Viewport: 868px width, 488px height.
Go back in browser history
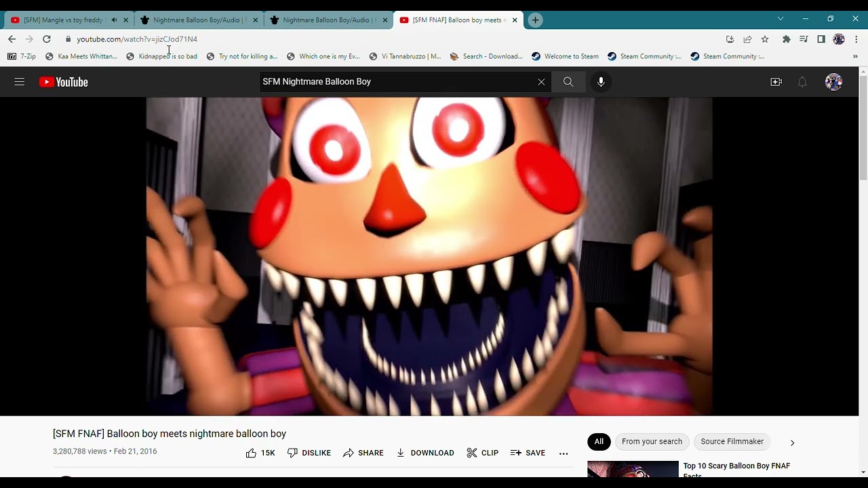pyautogui.click(x=12, y=39)
